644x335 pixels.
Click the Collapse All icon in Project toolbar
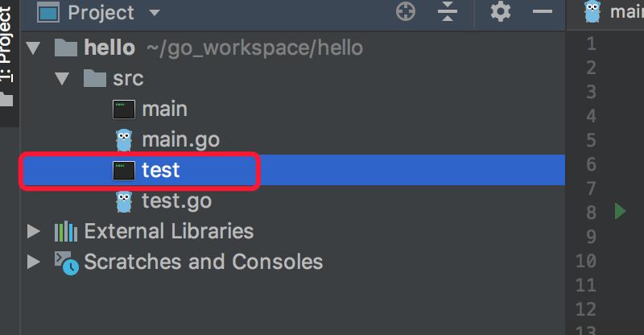[x=448, y=11]
